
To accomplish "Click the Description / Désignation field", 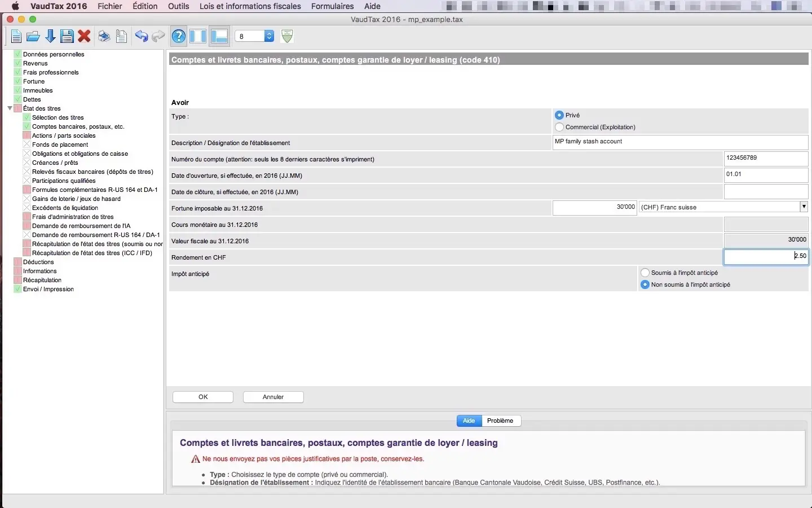I will 680,142.
